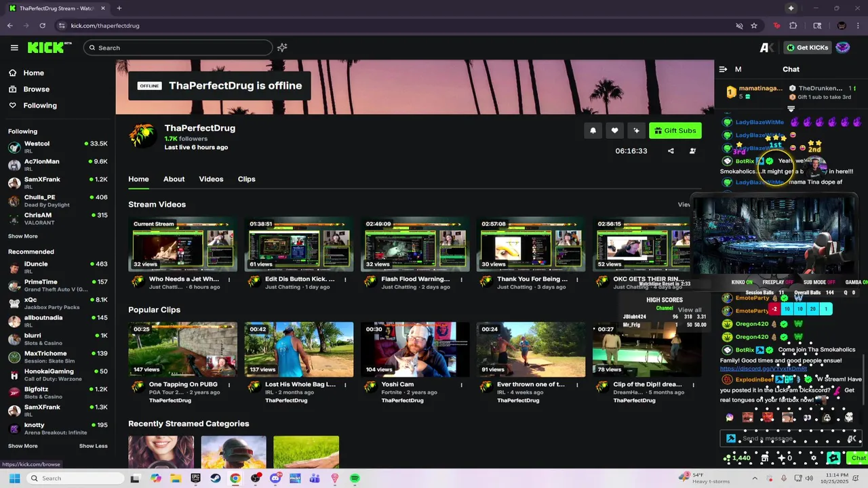This screenshot has height=488, width=868.
Task: Open the Current Stream video thumbnail
Action: click(182, 244)
